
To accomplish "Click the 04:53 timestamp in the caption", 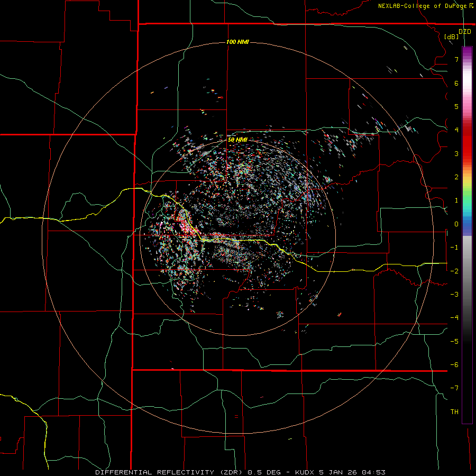I will (x=374, y=472).
